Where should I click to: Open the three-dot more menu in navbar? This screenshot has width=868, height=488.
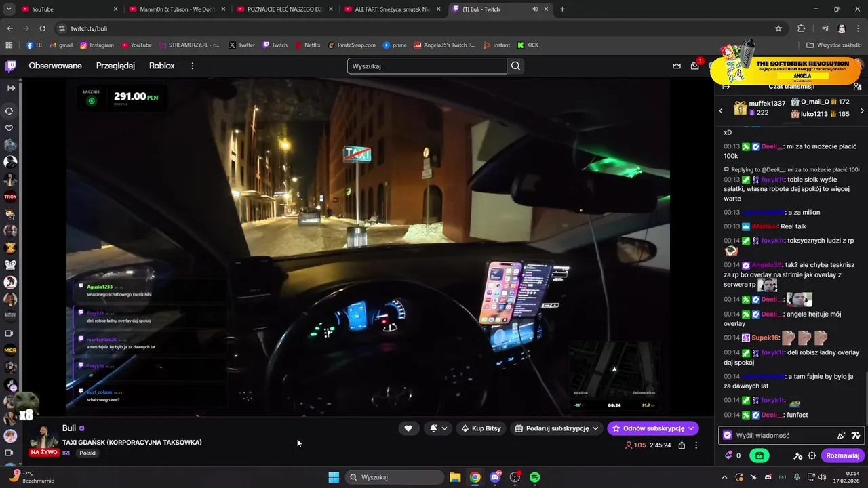coord(193,66)
